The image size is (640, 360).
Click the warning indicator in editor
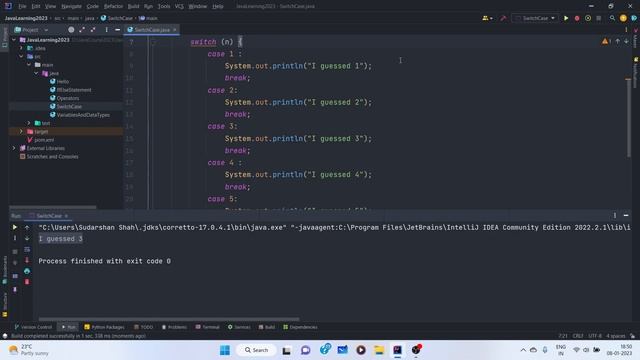point(606,41)
